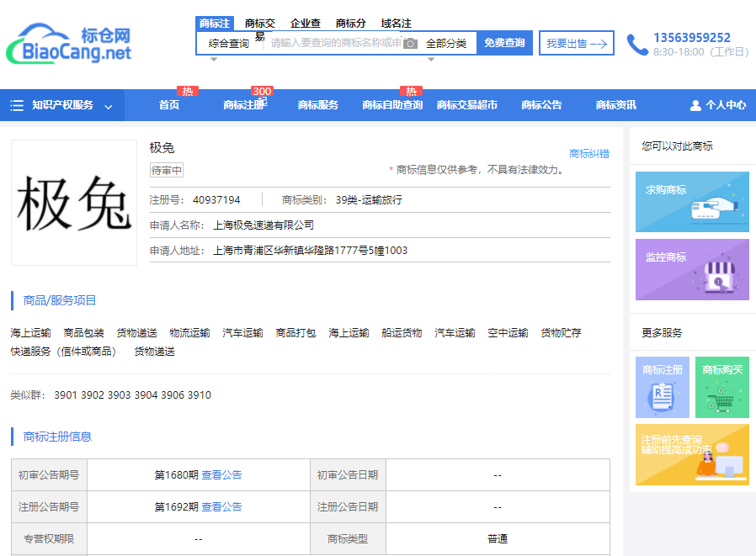The image size is (756, 556).
Task: Click the 商标纠错 link
Action: click(x=589, y=154)
